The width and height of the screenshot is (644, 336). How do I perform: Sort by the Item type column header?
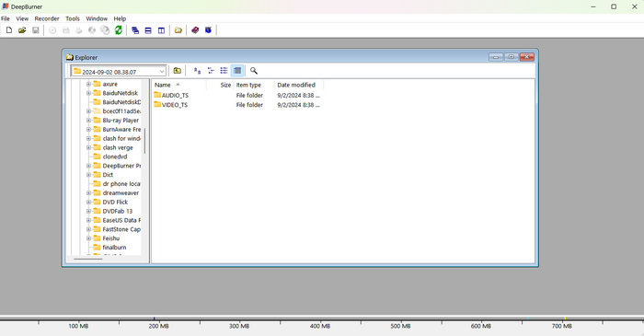pos(254,85)
